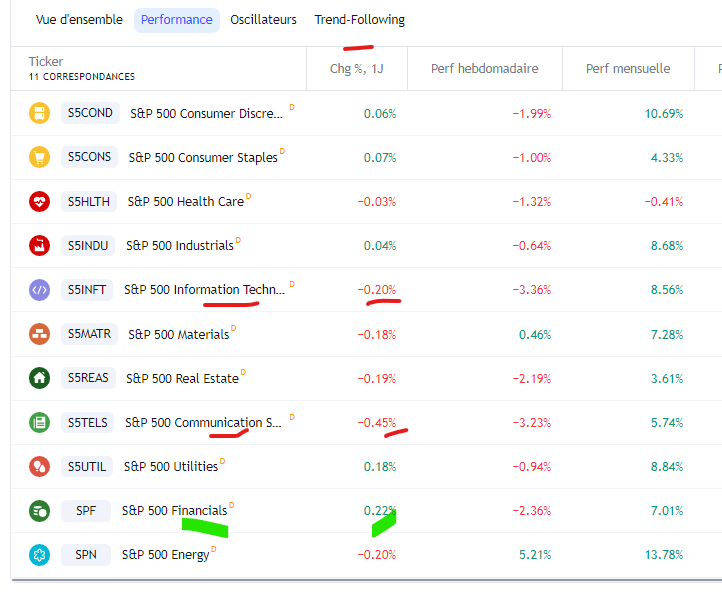Select the Performance tab
Image resolution: width=722 pixels, height=597 pixels.
[x=177, y=20]
